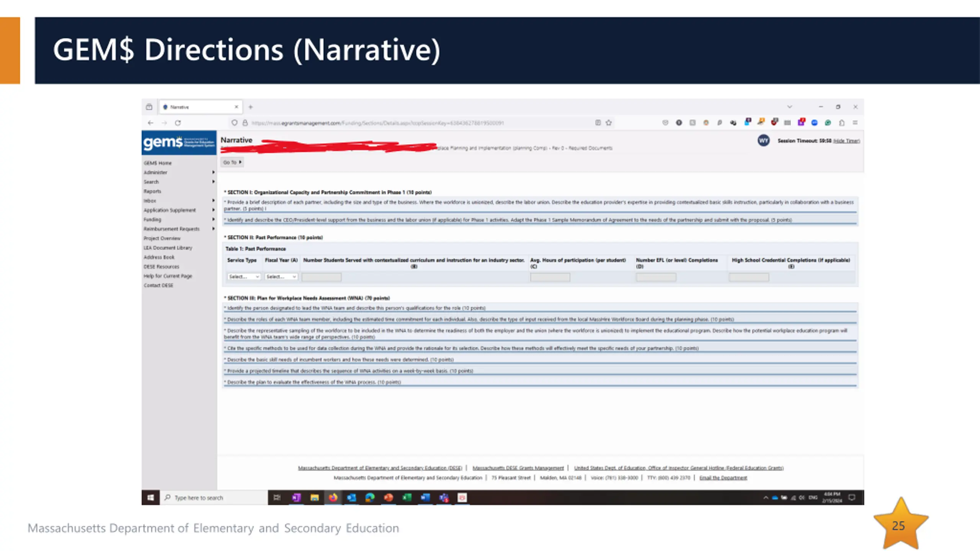Click the WY user avatar
980x551 pixels.
coord(764,140)
